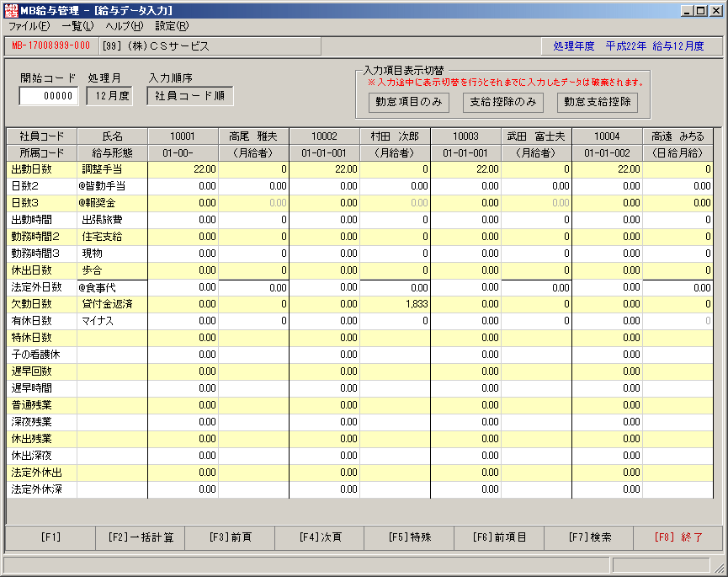The width and height of the screenshot is (728, 577).
Task: Click the license number MB-17008999-000
Action: click(x=51, y=46)
